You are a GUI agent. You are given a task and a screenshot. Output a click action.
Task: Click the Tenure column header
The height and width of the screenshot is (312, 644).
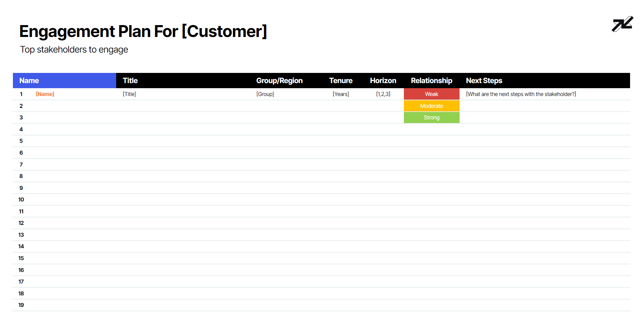pyautogui.click(x=341, y=81)
